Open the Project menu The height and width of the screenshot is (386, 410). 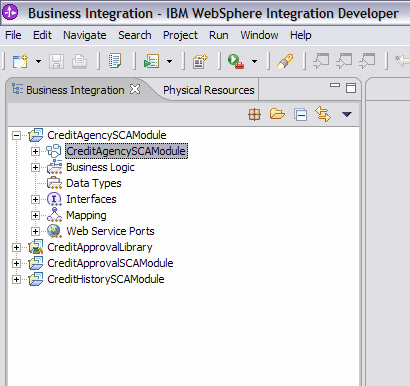tap(180, 35)
